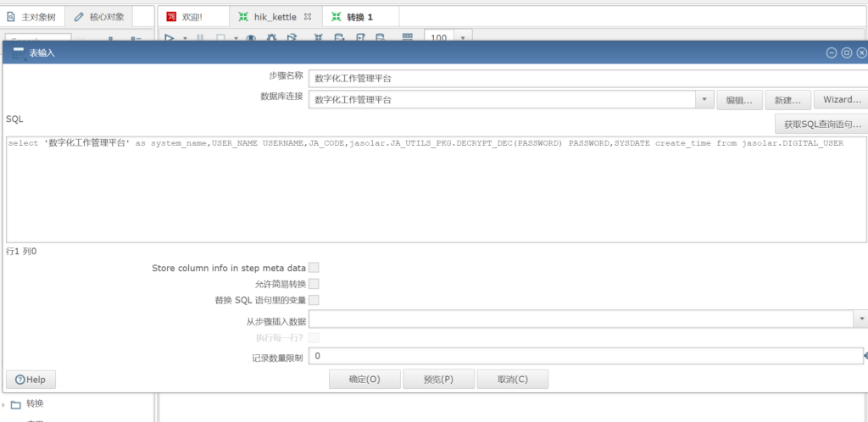Open the zoom percentage dropdown showing 100
Viewport: 868px width, 422px height.
pos(463,37)
